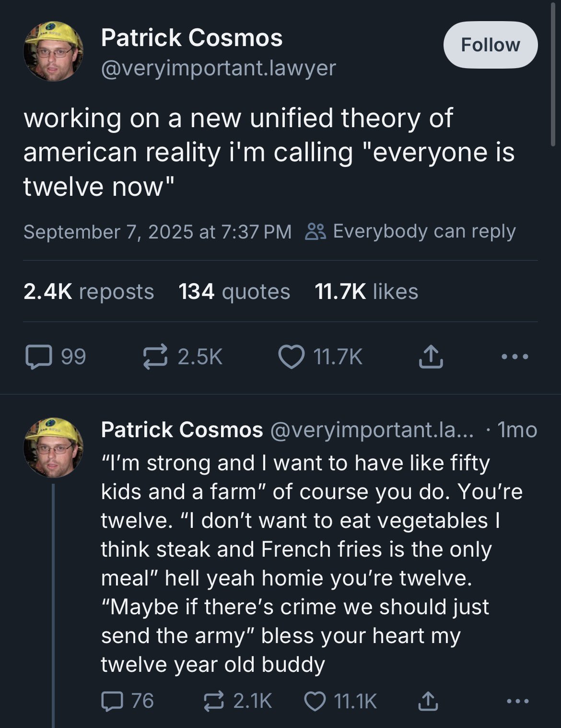561x728 pixels.
Task: Open the @veryimportant.lawyer handle in header
Action: point(218,68)
